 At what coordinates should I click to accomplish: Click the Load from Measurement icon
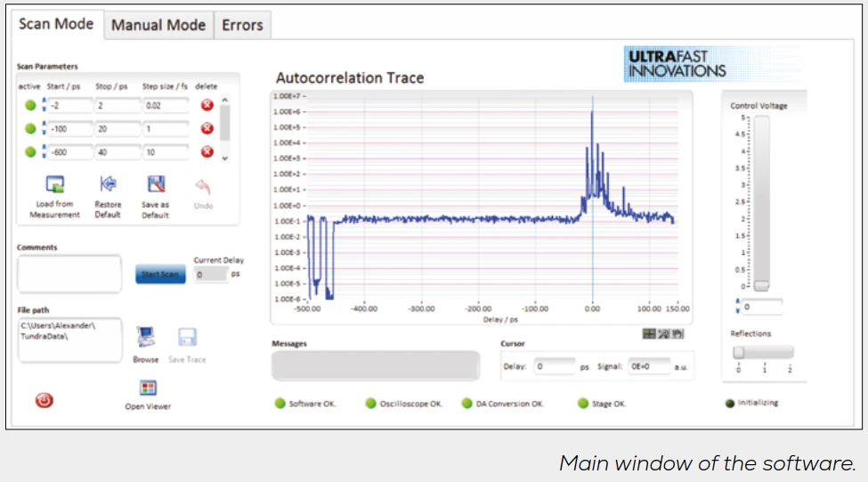[x=55, y=185]
